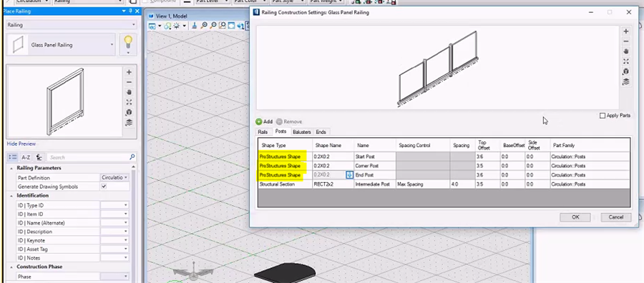
Task: Click the Shape Type column header
Action: pos(285,145)
